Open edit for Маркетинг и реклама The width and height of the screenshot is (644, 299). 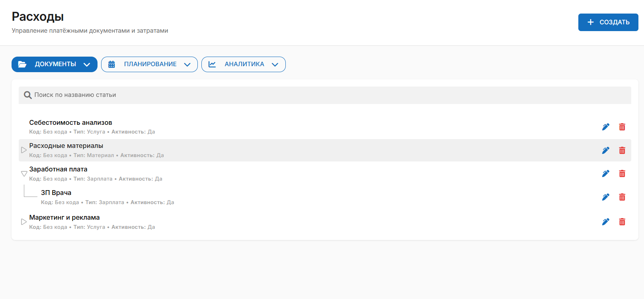click(605, 222)
